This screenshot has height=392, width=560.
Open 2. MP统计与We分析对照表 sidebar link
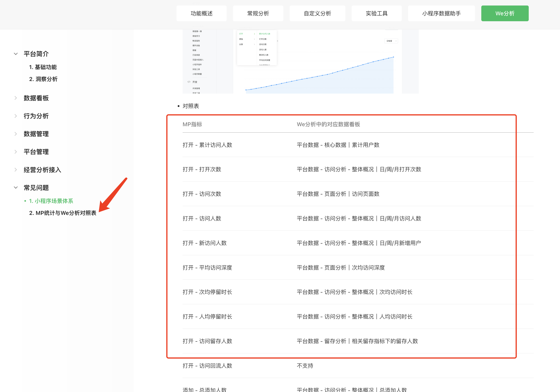(63, 213)
